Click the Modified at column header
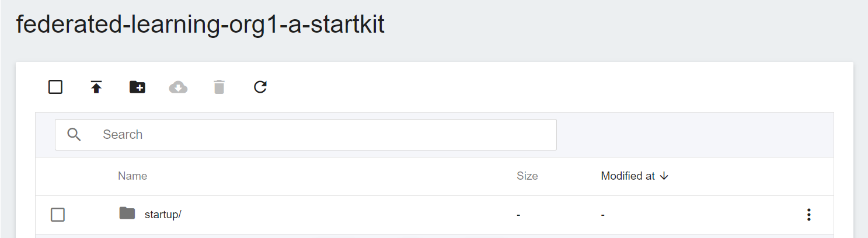The width and height of the screenshot is (868, 238). (x=628, y=176)
